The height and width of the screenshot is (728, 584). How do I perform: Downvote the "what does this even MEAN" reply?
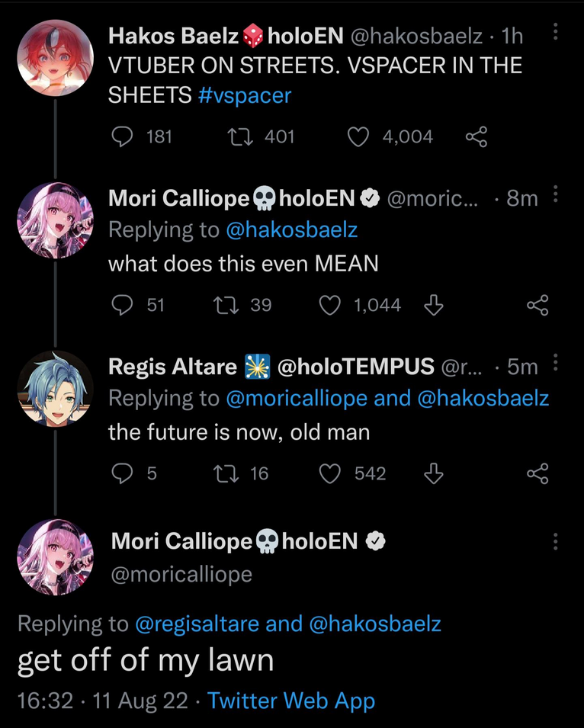(433, 306)
